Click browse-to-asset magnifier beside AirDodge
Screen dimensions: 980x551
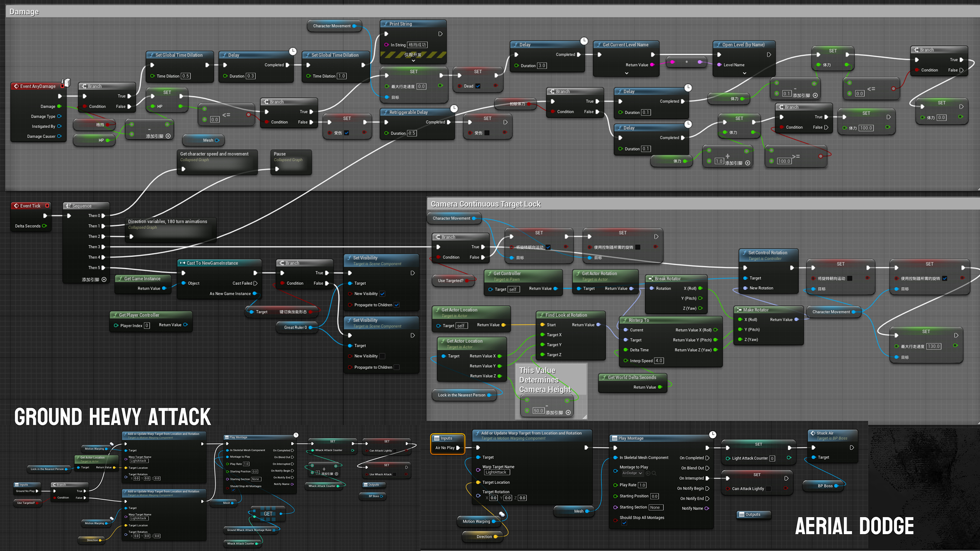(x=654, y=473)
